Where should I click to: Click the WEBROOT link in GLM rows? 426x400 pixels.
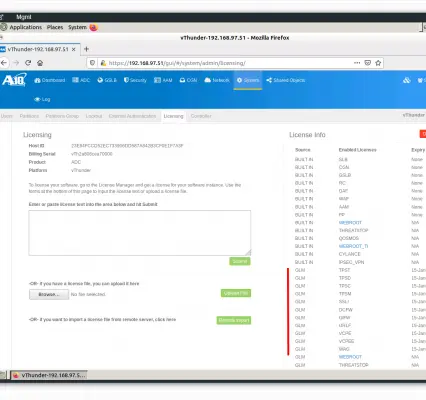(350, 357)
